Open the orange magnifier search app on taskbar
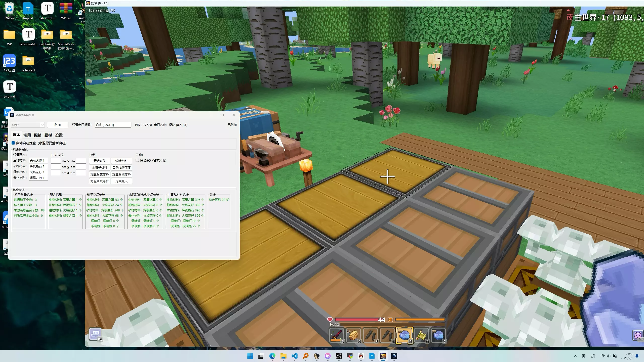This screenshot has width=644, height=362. (x=305, y=356)
